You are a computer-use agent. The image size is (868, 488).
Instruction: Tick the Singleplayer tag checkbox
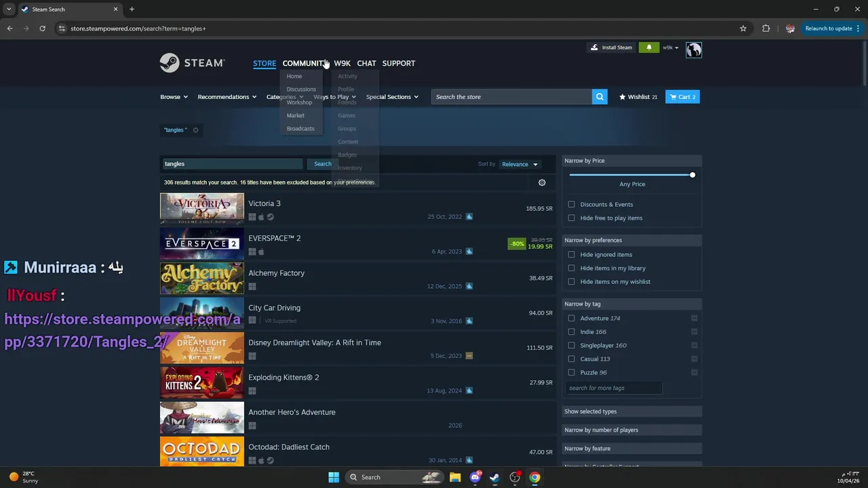[x=572, y=345]
